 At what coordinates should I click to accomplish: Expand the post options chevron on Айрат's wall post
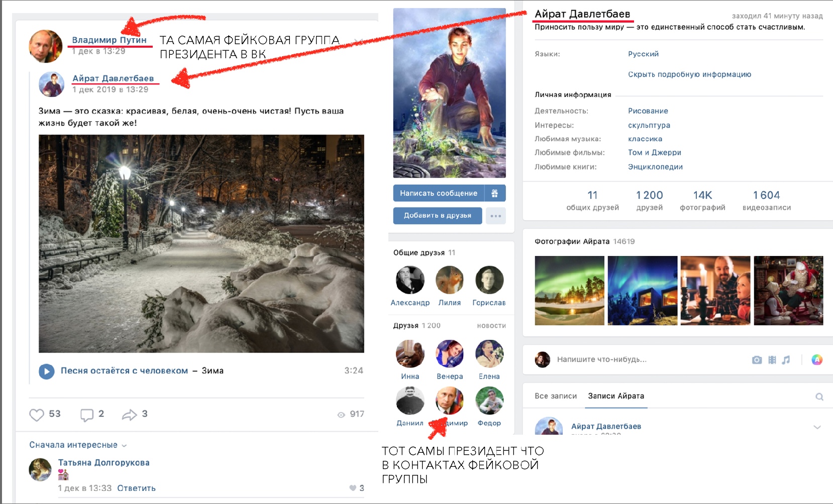(817, 427)
